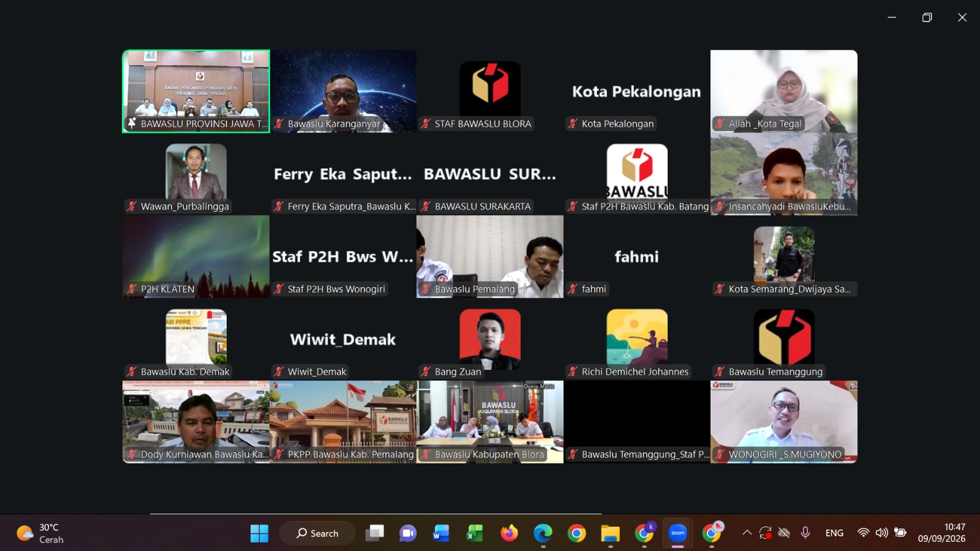Viewport: 980px width, 551px height.
Task: Click the microphone icon in system tray
Action: [805, 533]
